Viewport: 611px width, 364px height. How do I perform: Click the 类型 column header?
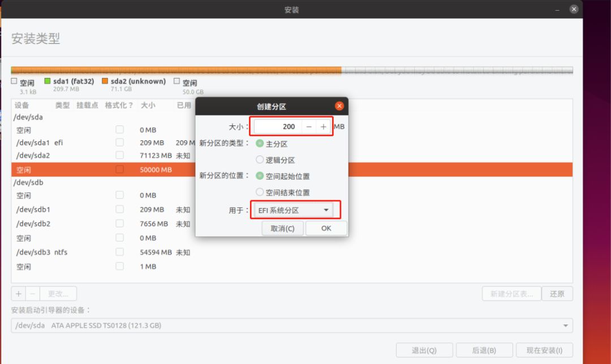tap(62, 105)
